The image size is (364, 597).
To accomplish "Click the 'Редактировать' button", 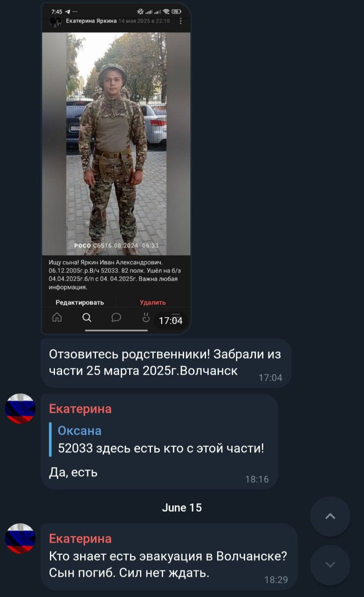I will click(x=80, y=302).
